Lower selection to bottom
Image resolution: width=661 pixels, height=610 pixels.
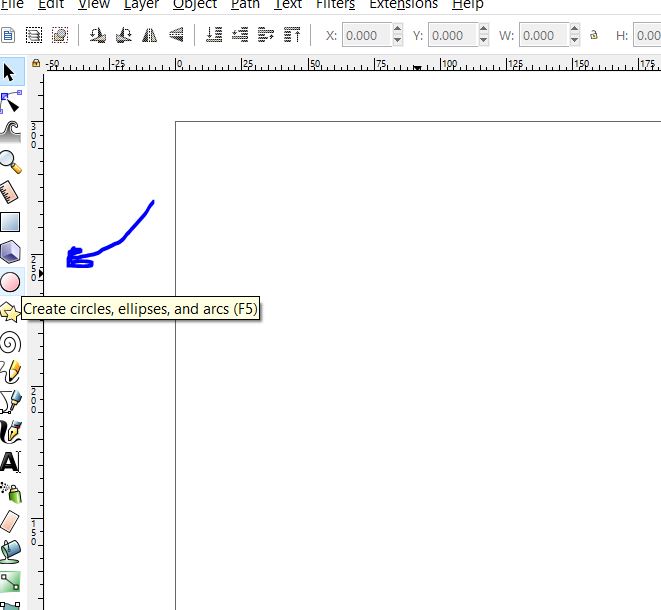(214, 35)
